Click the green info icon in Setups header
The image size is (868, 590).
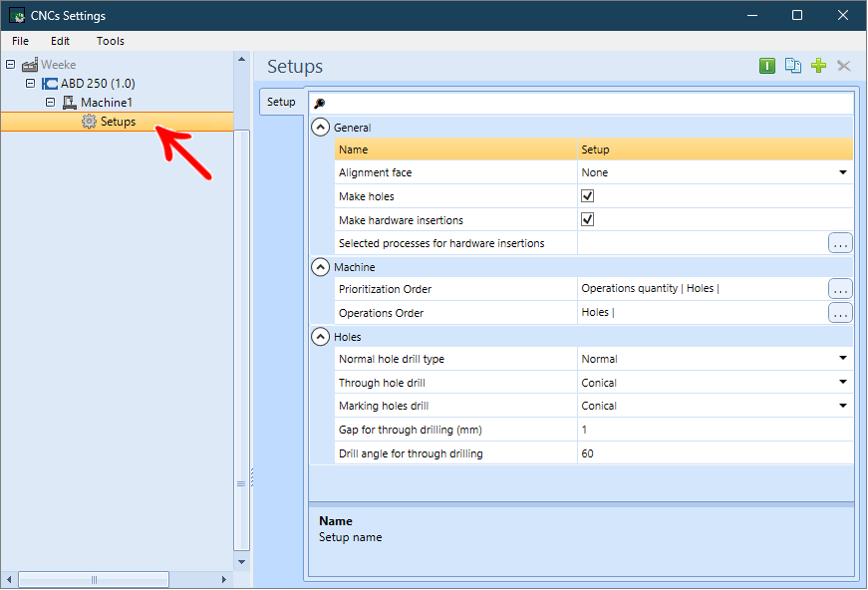pyautogui.click(x=766, y=66)
